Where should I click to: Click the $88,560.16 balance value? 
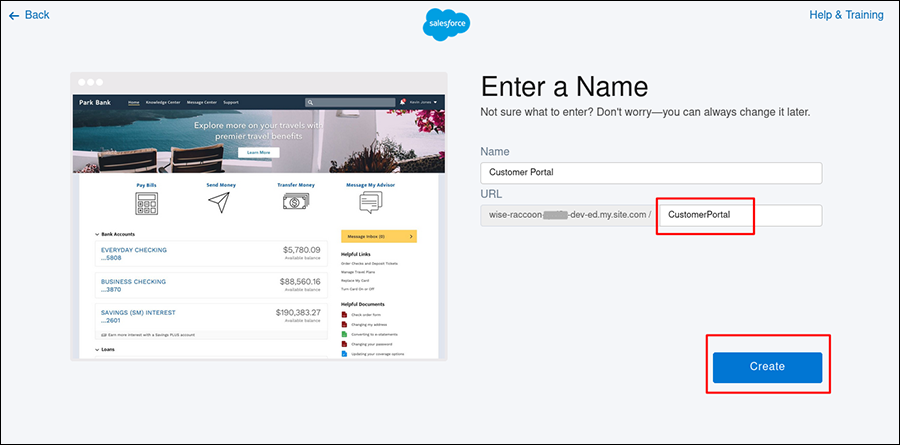pyautogui.click(x=300, y=281)
